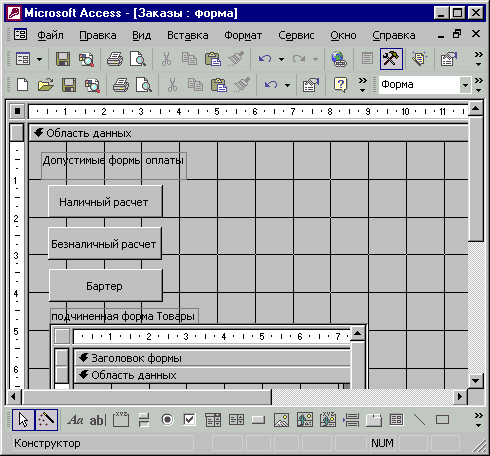This screenshot has width=490, height=456.
Task: Click the vertical scrollbar down arrow
Action: [476, 381]
